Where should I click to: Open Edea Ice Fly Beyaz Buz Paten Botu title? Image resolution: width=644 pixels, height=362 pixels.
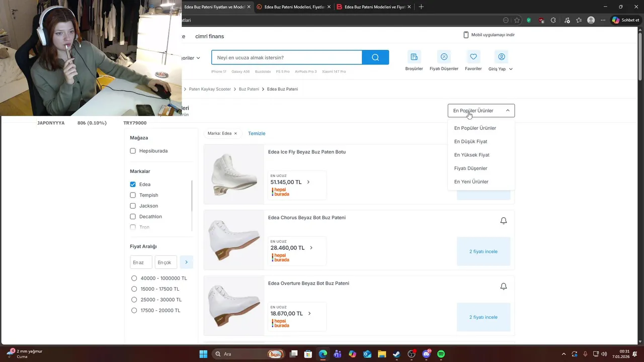[307, 152]
